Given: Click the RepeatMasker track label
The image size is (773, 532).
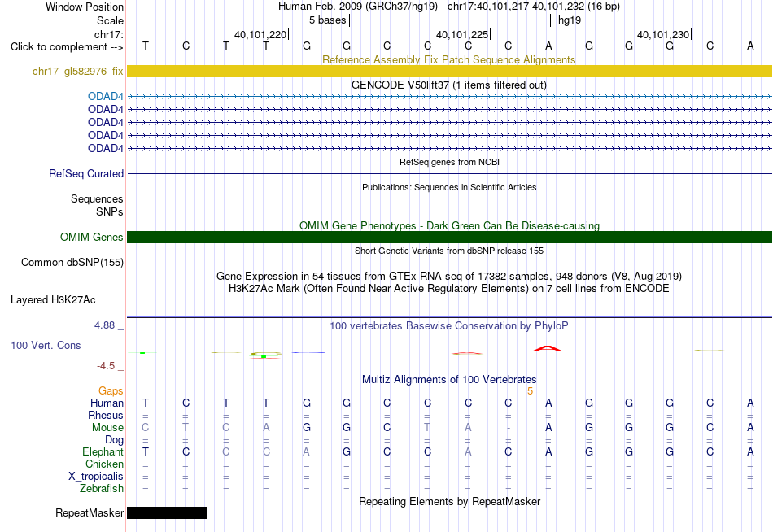Looking at the screenshot, I should 90,512.
